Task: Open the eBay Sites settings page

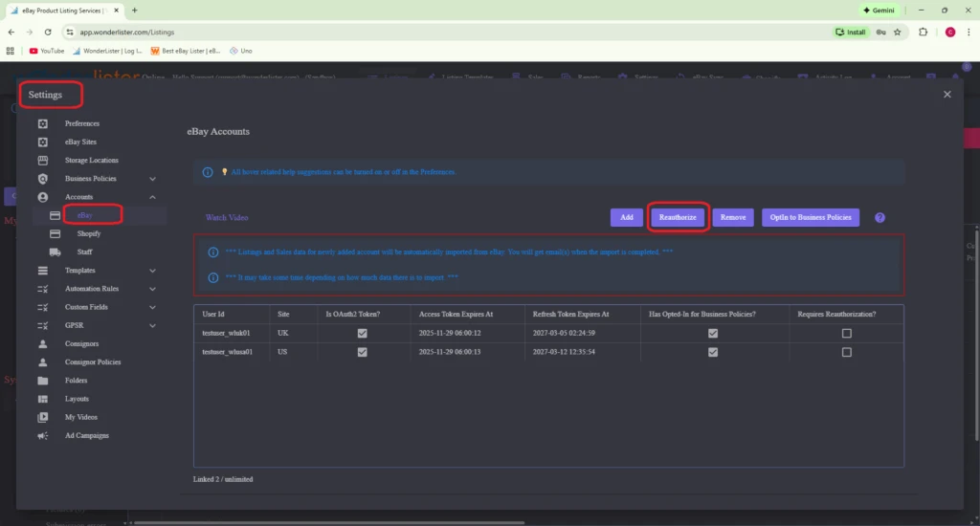Action: coord(80,142)
